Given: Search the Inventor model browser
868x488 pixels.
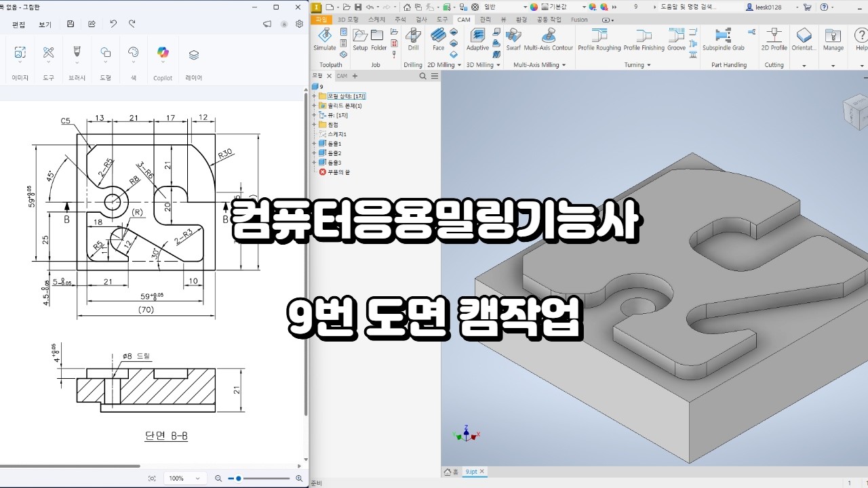Looking at the screenshot, I should coord(422,76).
